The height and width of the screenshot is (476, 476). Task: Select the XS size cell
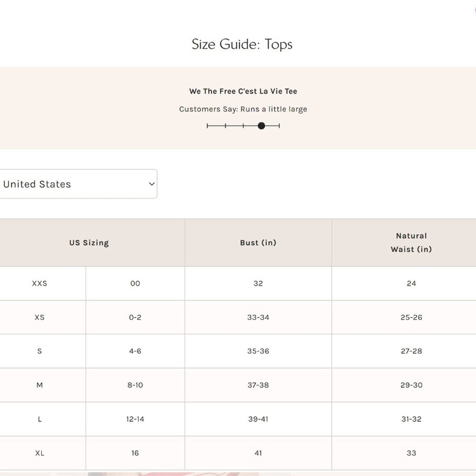40,317
